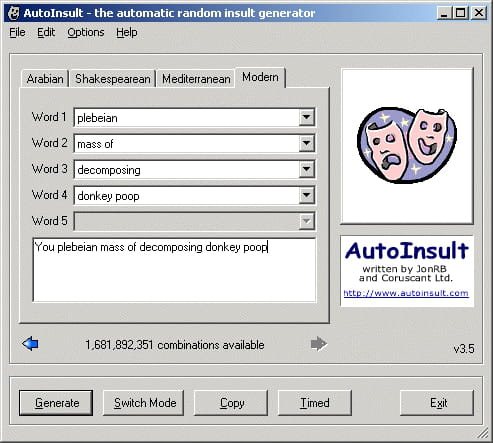
Task: Click inside the generated insult text box
Action: pos(174,270)
